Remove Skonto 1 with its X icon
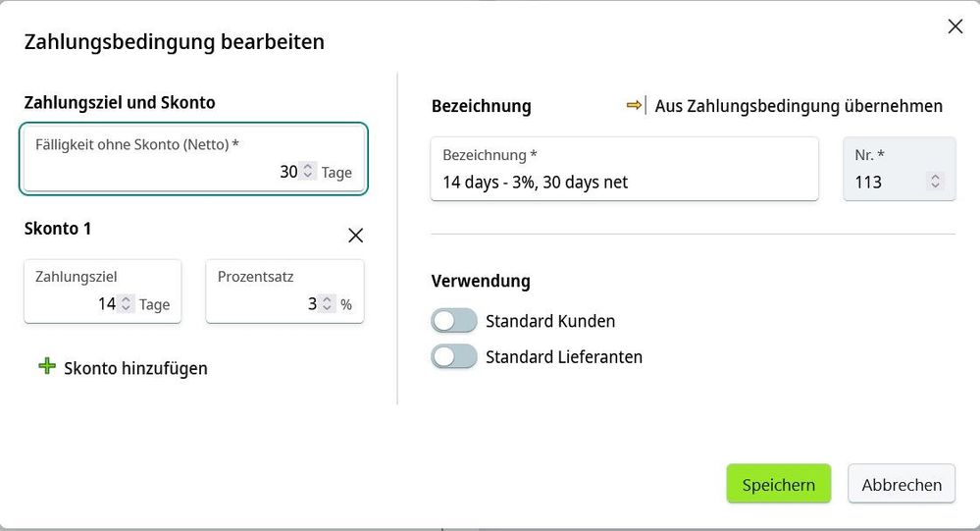Viewport: 980px width, 531px height. (x=356, y=236)
